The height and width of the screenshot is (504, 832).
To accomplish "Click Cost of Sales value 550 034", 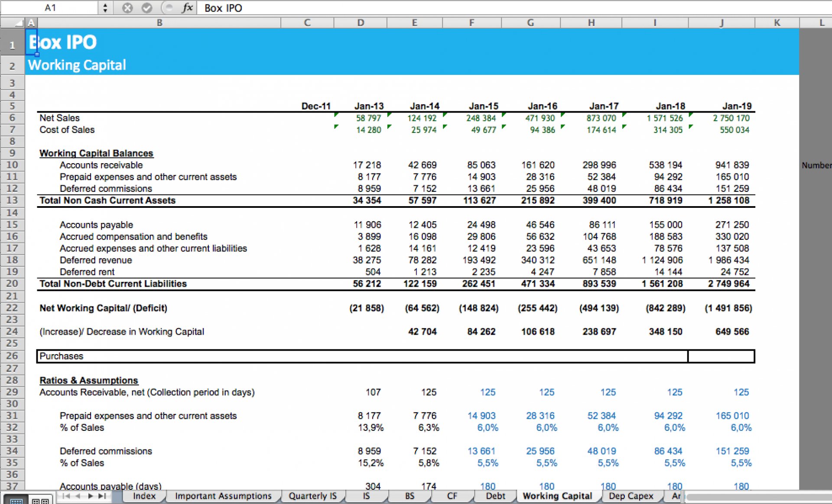I will [734, 129].
